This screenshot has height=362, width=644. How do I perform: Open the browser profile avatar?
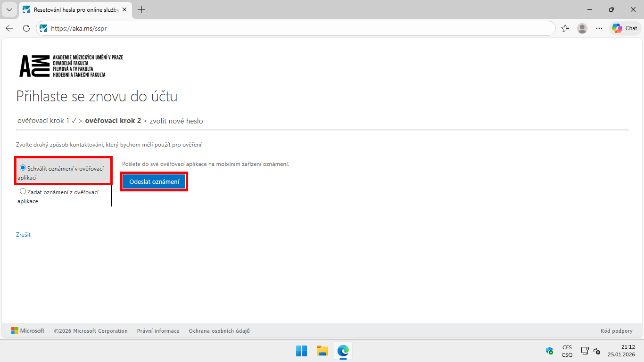pos(582,28)
